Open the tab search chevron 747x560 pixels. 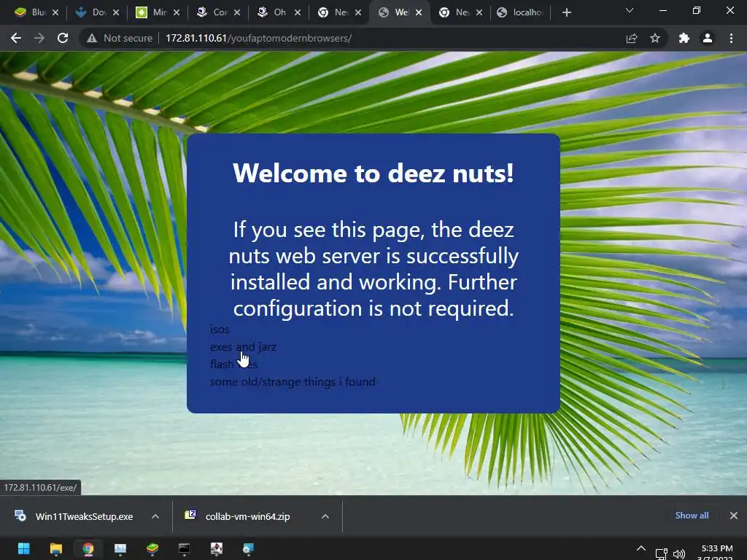630,10
